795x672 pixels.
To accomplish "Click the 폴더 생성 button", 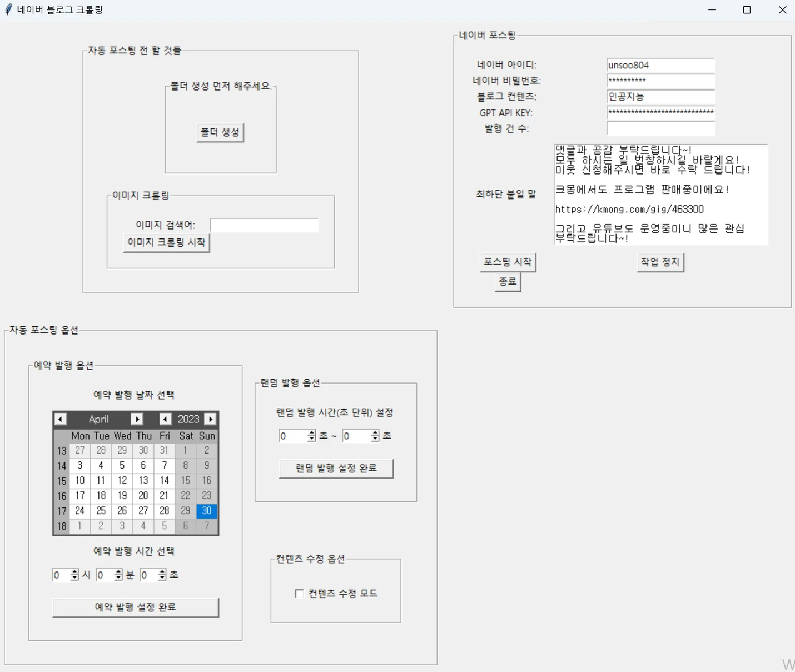I will tap(220, 132).
